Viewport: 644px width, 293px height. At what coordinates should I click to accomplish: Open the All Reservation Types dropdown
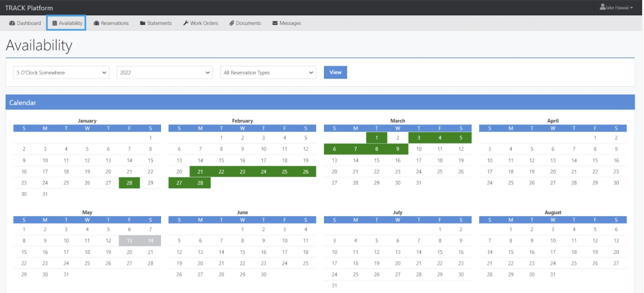click(x=268, y=73)
